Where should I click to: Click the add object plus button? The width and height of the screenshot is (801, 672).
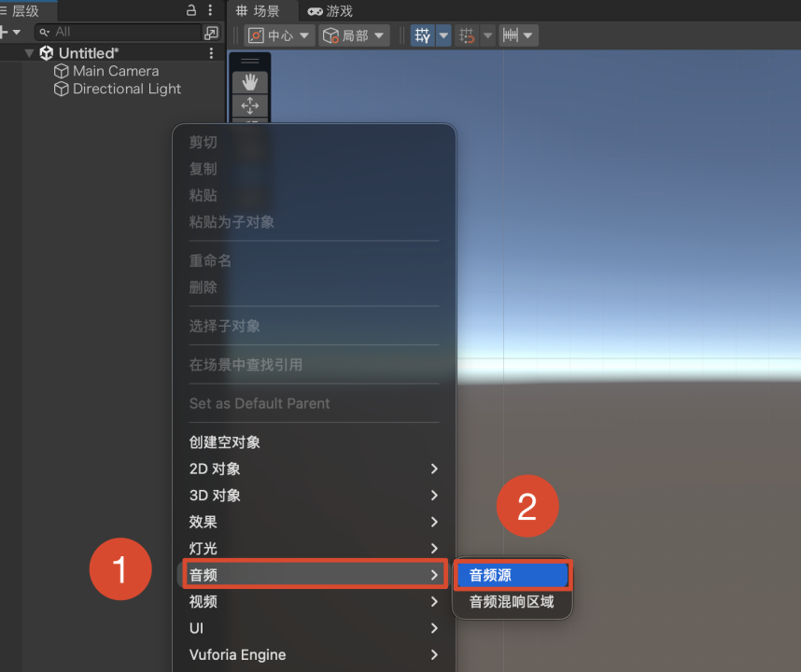tap(4, 32)
